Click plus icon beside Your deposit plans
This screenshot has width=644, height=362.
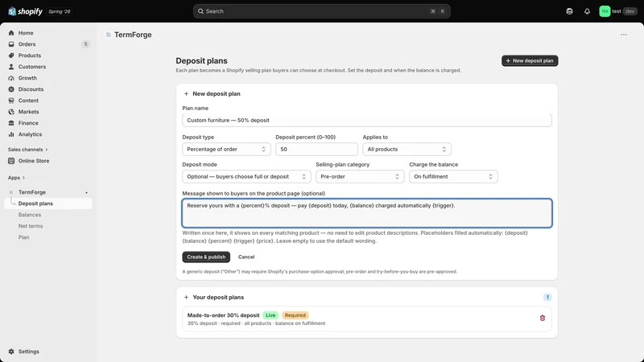pos(186,297)
